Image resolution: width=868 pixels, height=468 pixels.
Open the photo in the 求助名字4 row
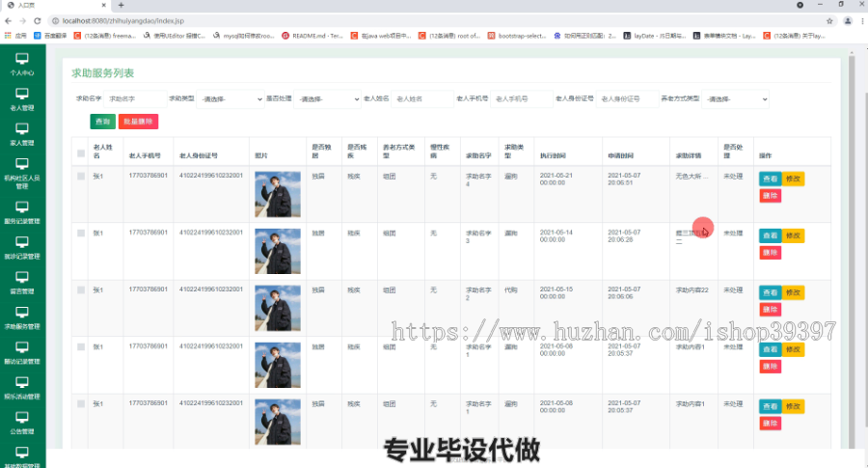tap(278, 194)
